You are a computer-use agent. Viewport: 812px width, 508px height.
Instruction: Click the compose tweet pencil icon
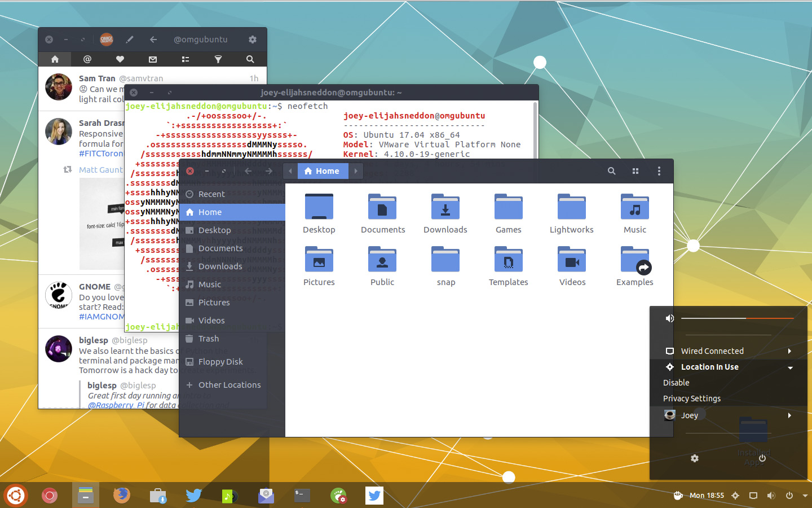[x=130, y=40]
